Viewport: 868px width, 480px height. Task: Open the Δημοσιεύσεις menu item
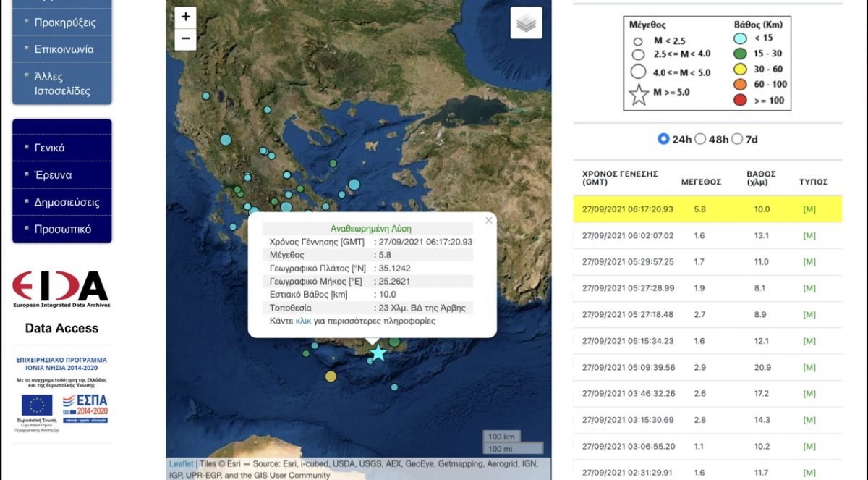pos(67,202)
